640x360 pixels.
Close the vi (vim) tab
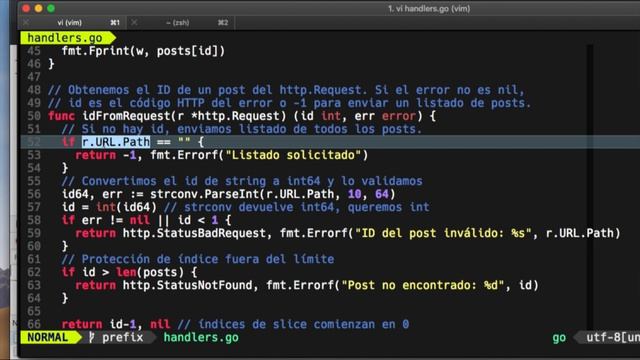[26, 22]
